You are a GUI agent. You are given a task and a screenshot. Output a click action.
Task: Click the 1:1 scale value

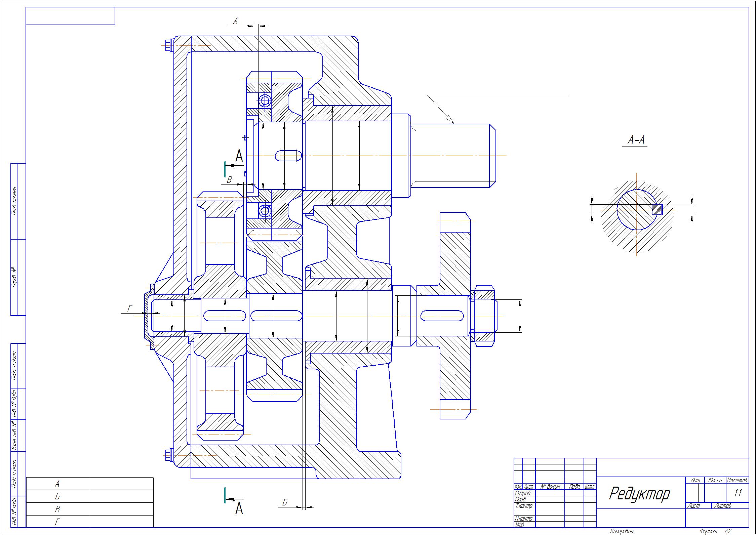[x=738, y=493]
